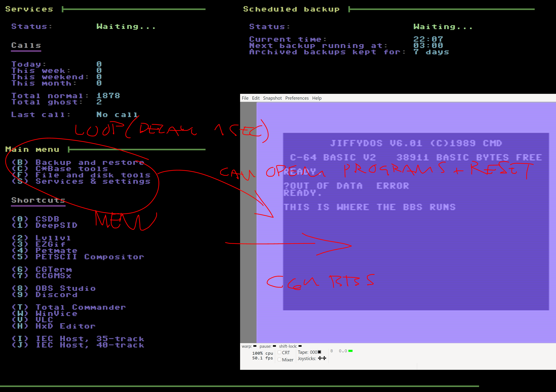Image resolution: width=556 pixels, height=392 pixels.
Task: Toggle the warp mode indicator
Action: pyautogui.click(x=255, y=346)
